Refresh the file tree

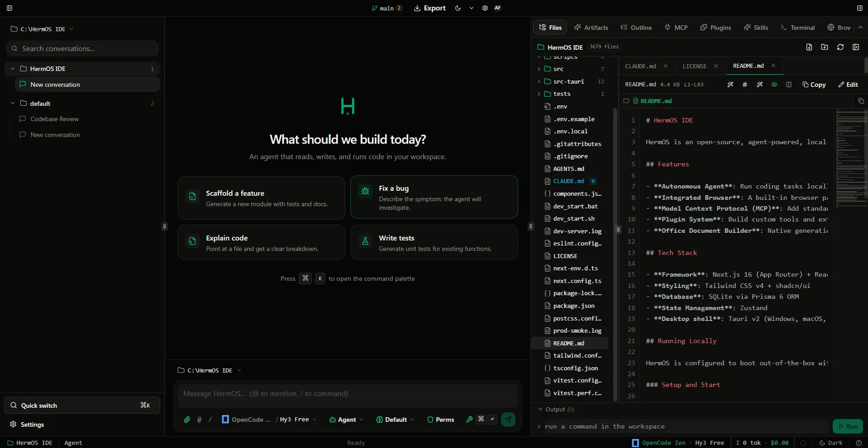click(840, 47)
